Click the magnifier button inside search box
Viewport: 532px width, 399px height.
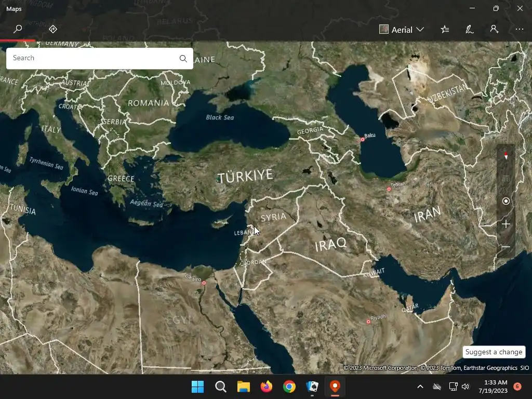pyautogui.click(x=183, y=58)
